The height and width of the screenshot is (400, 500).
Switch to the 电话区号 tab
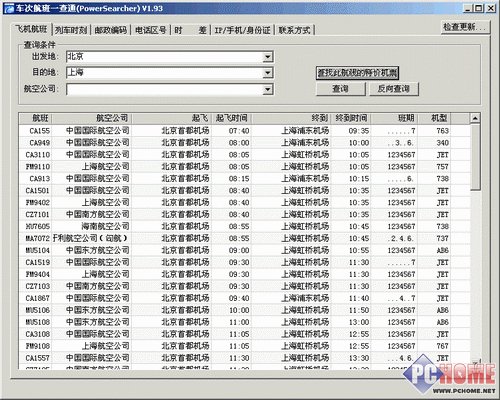coord(150,30)
